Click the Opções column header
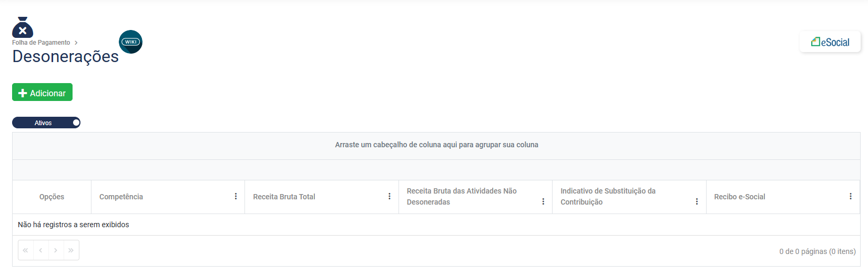This screenshot has width=868, height=274. tap(52, 197)
